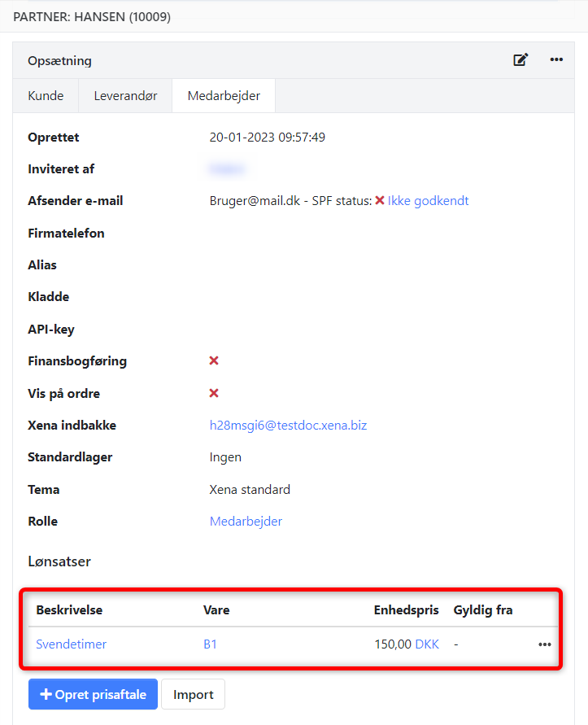The width and height of the screenshot is (588, 725).
Task: Switch to the Leverandør tab
Action: click(124, 95)
